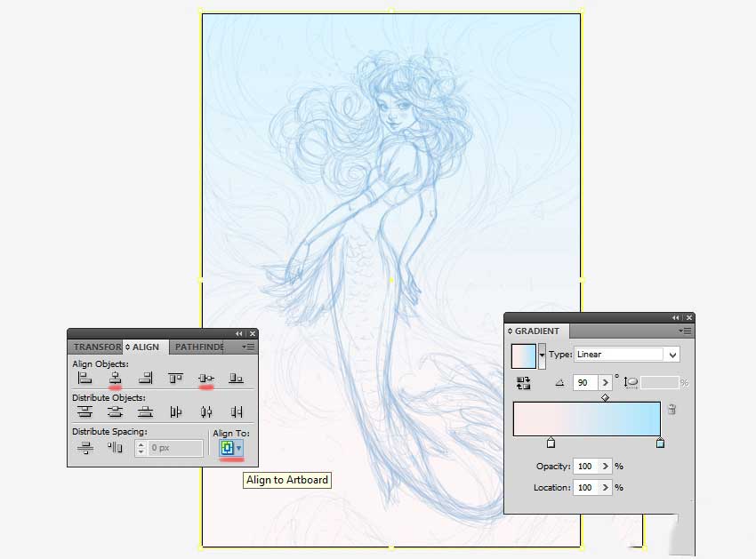756x559 pixels.
Task: Click Vertical Distribute Center icon
Action: coord(115,411)
